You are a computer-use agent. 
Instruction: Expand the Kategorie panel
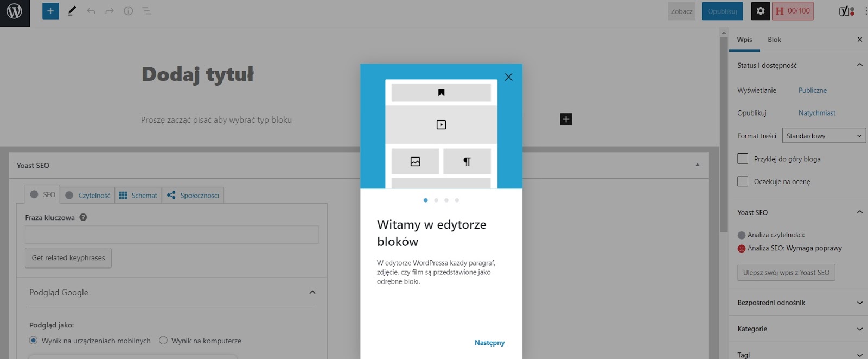pos(798,329)
